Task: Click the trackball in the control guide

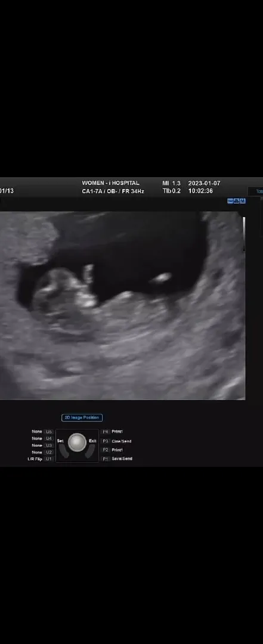Action: tap(77, 442)
